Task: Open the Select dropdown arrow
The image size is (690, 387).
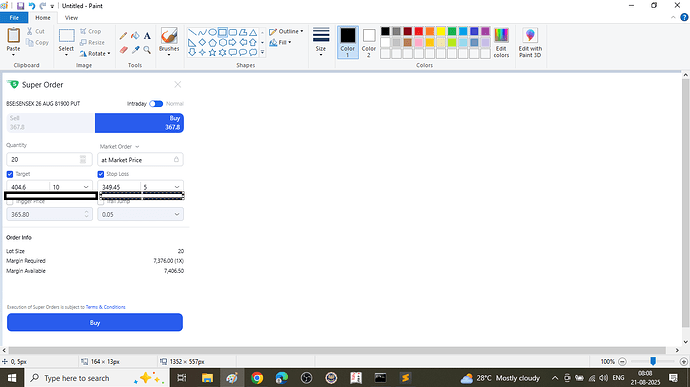Action: click(66, 55)
